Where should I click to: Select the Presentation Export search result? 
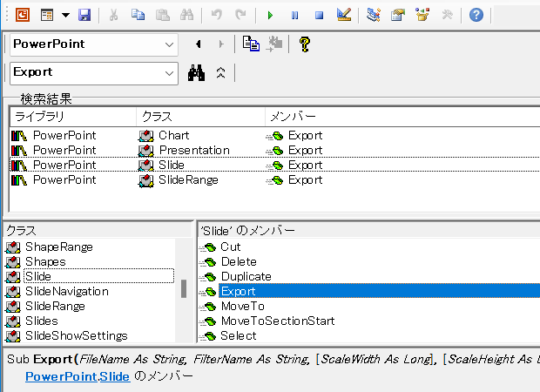(x=275, y=150)
